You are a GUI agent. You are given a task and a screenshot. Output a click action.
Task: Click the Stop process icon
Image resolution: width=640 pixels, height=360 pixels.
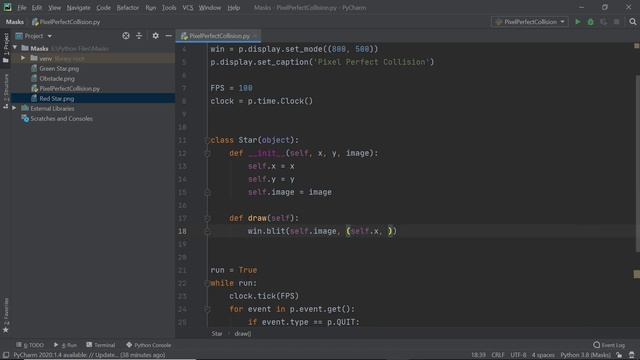[617, 22]
